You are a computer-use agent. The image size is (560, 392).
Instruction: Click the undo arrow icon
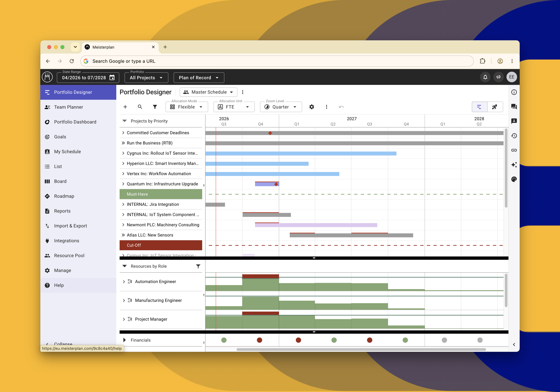click(341, 107)
